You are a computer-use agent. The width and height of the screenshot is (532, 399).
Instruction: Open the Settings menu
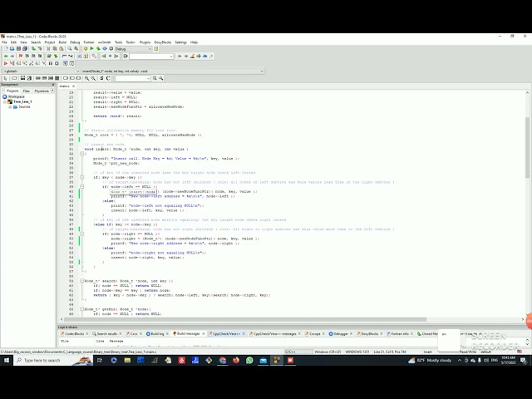tap(181, 42)
